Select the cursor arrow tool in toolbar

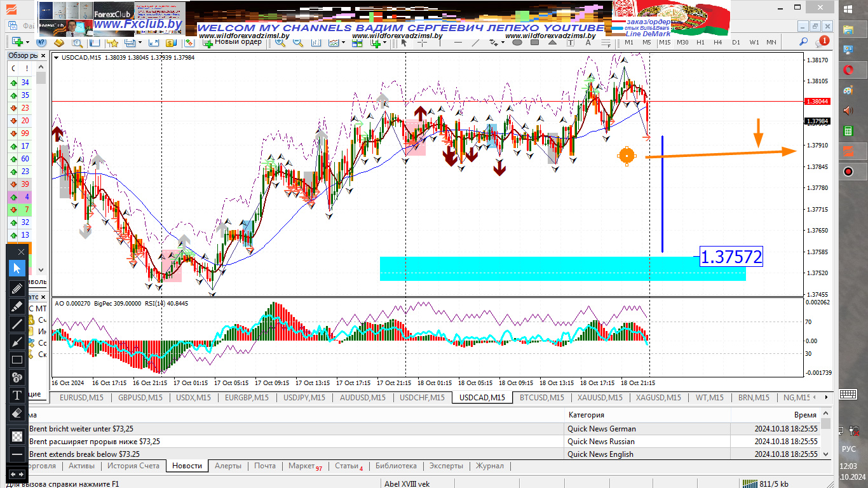tap(404, 43)
